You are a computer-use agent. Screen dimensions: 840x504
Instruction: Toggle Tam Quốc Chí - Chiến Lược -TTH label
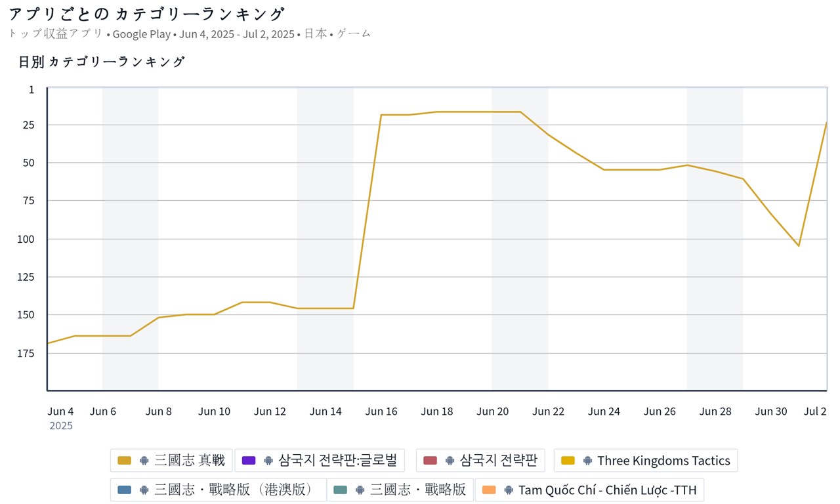[607, 490]
